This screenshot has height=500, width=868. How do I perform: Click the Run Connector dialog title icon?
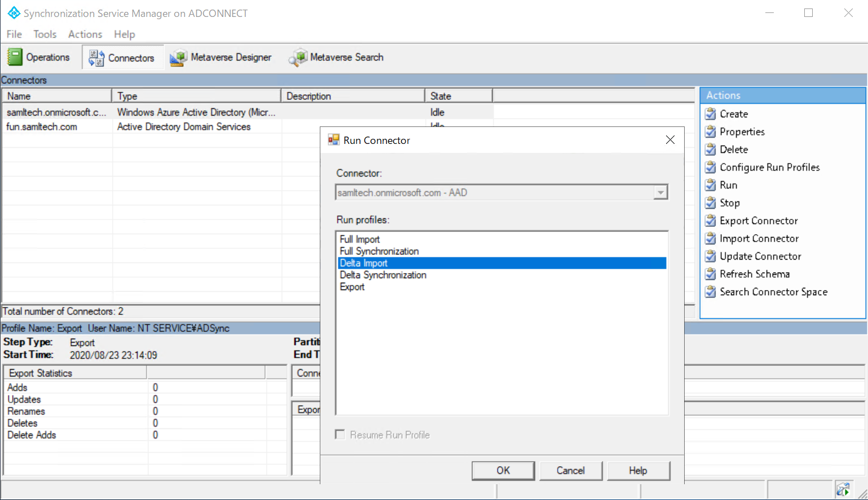[334, 140]
